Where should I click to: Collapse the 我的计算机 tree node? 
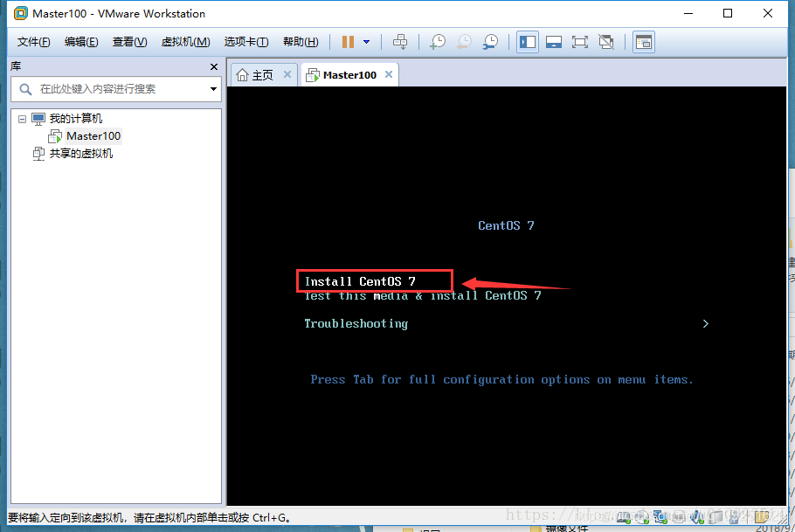(23, 119)
